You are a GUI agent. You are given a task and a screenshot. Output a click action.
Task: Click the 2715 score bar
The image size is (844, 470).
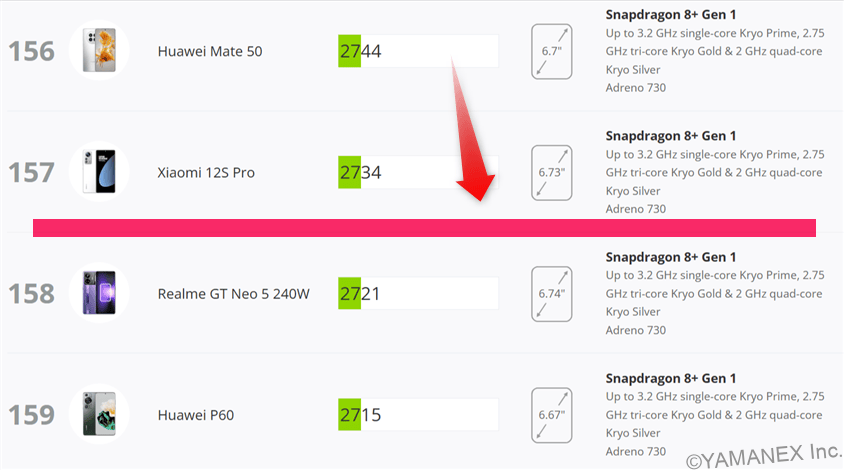[417, 414]
